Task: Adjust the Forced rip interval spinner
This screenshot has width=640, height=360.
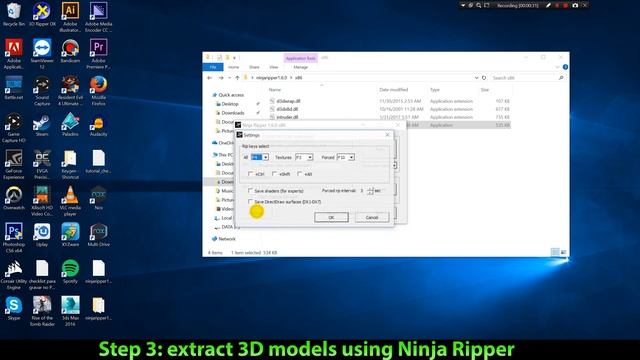Action: click(x=370, y=191)
